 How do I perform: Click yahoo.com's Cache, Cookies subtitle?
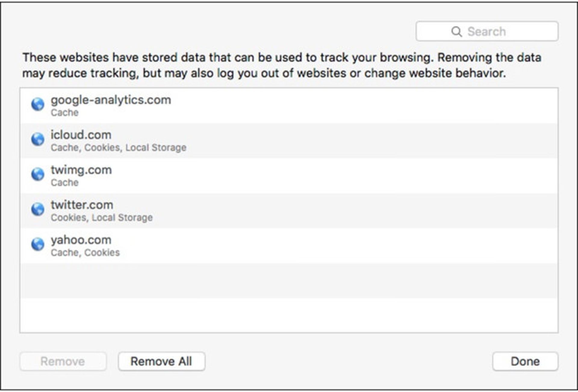(x=85, y=253)
